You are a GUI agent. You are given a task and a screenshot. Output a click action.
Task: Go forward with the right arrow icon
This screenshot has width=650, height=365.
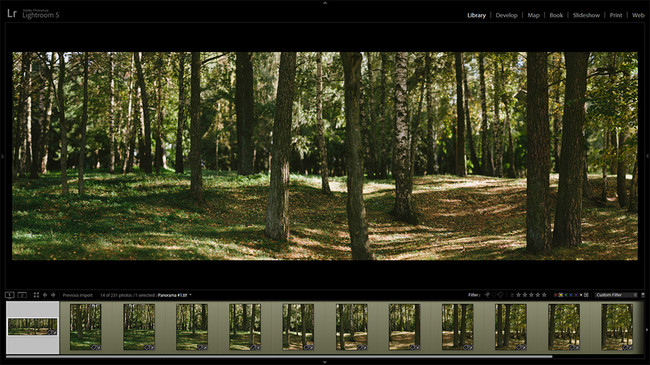tap(53, 295)
